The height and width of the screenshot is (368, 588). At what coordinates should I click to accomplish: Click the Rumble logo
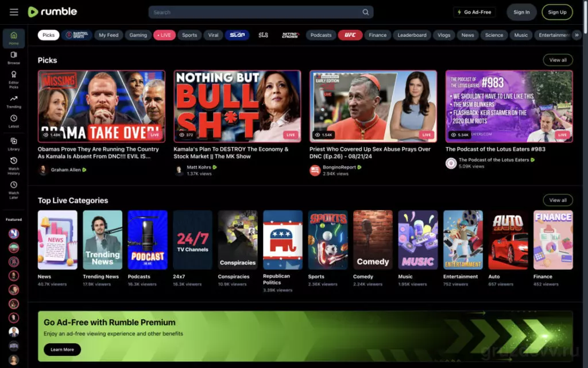[x=52, y=12]
